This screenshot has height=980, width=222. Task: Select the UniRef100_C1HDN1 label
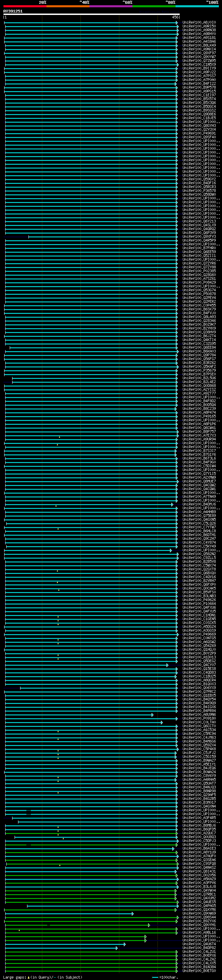coord(199,615)
